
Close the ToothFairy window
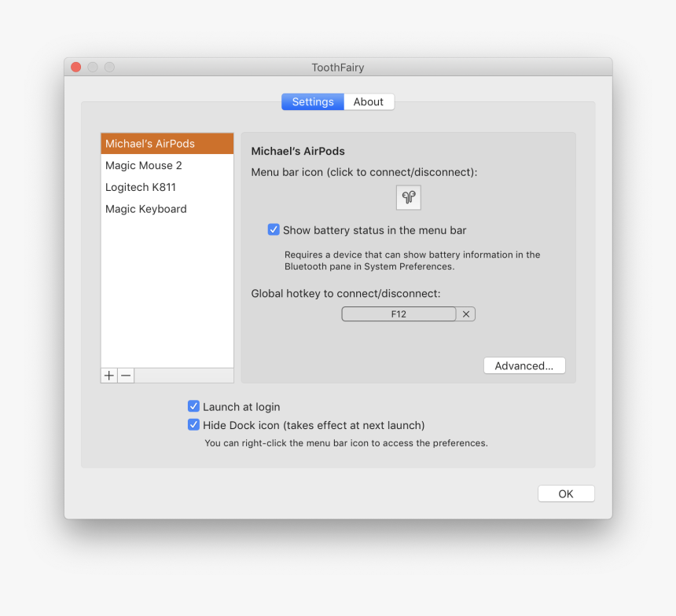coord(75,67)
